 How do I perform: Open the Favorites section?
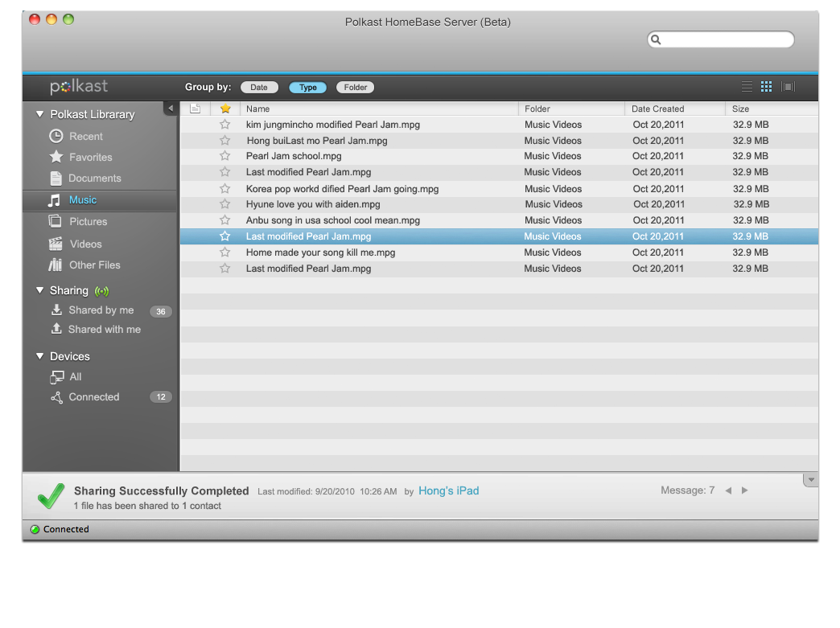[90, 158]
